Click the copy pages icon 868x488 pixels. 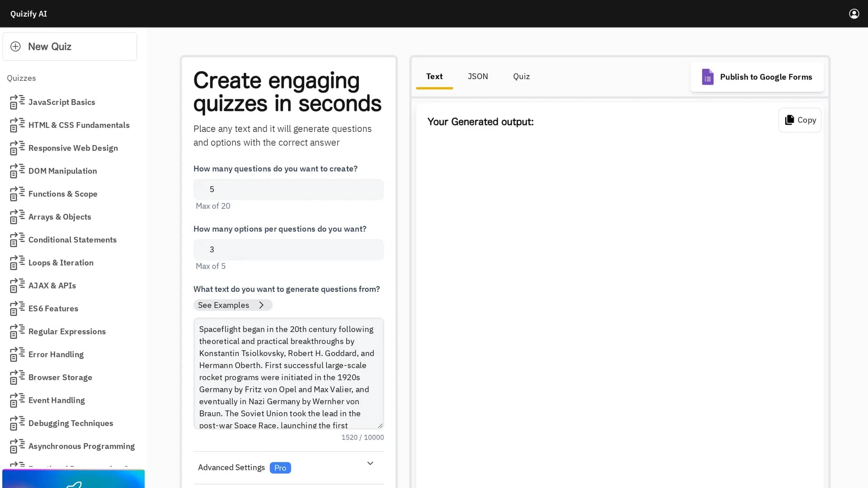coord(789,120)
